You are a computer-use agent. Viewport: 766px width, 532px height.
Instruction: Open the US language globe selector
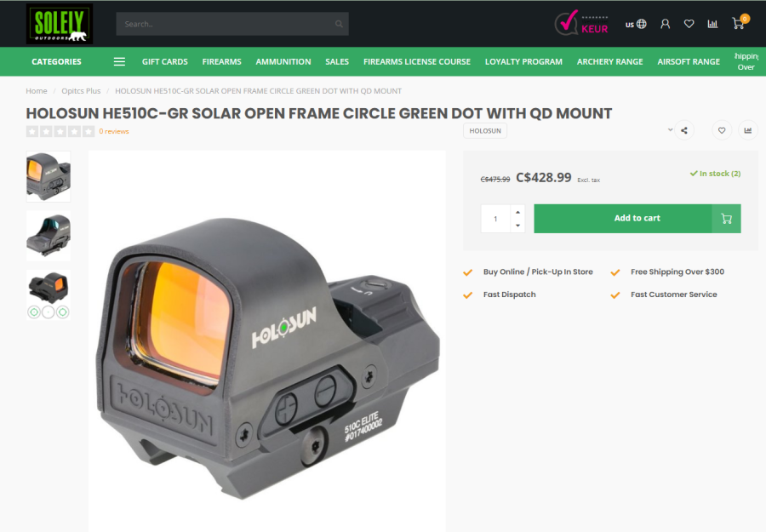pos(636,24)
